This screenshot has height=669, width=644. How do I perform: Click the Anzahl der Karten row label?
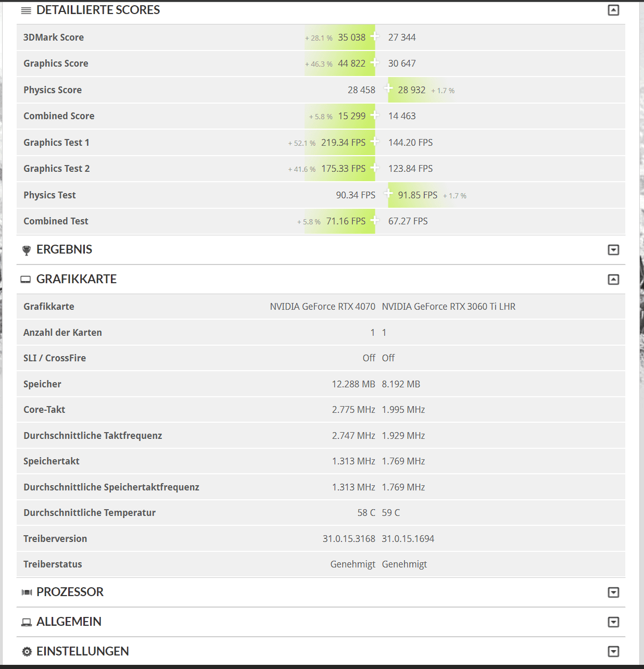[x=62, y=333]
